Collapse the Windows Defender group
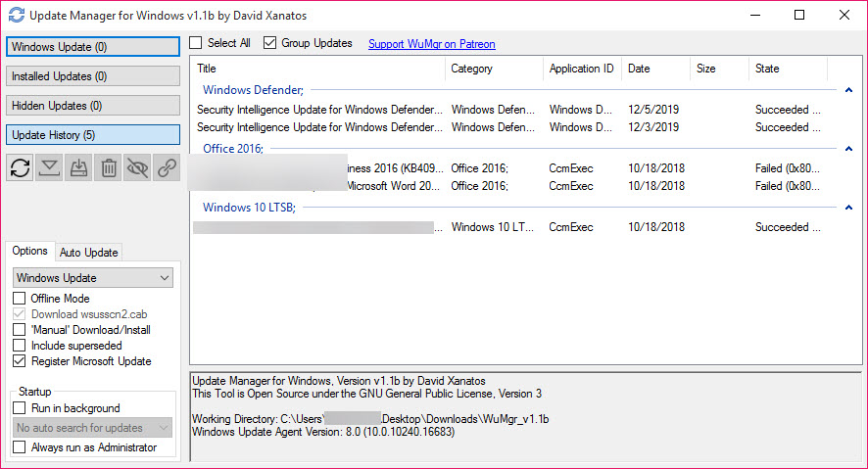The height and width of the screenshot is (469, 868). click(848, 90)
